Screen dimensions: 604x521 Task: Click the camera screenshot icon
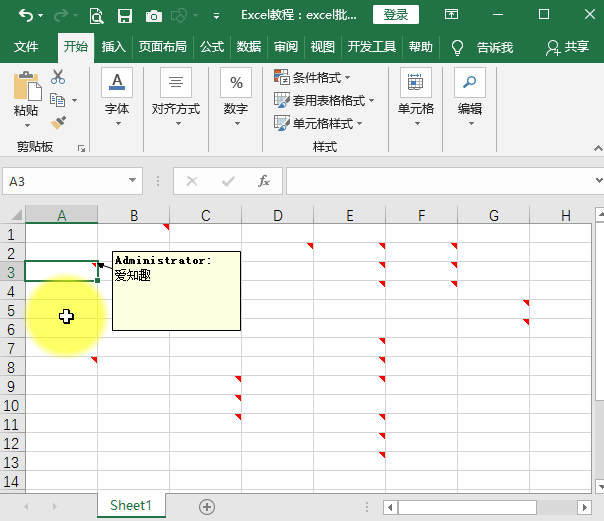pos(154,16)
